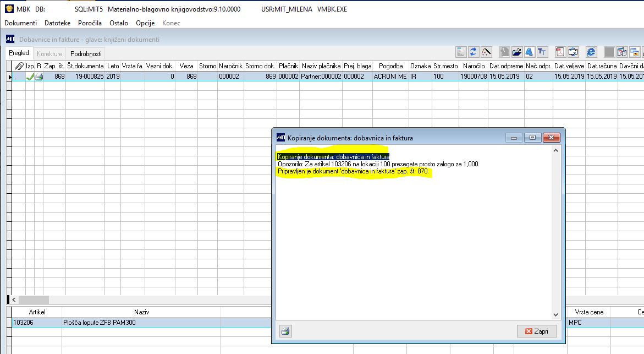Click the grid horizontal scrollbar left arrow
The width and height of the screenshot is (644, 354).
[x=14, y=299]
